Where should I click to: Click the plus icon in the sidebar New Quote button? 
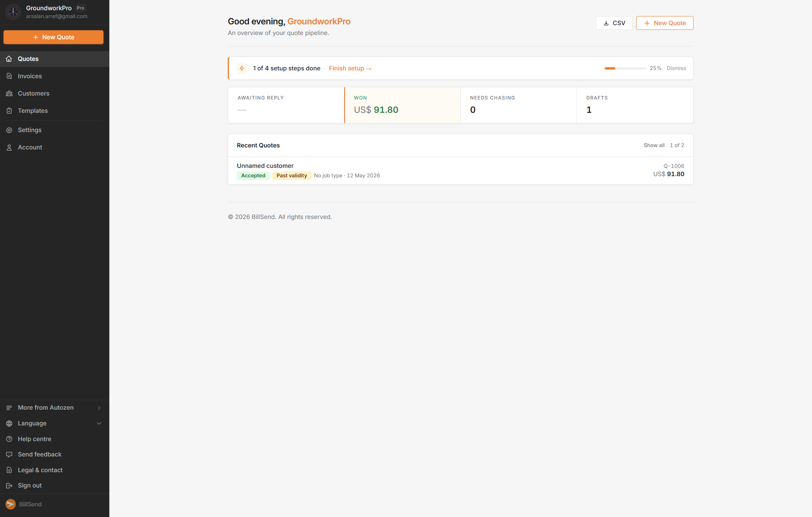pyautogui.click(x=36, y=37)
